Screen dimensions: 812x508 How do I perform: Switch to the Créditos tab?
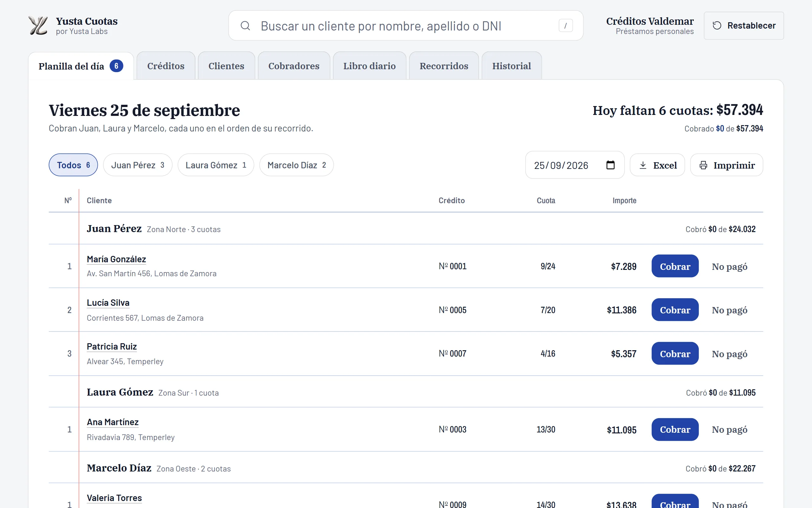[166, 66]
